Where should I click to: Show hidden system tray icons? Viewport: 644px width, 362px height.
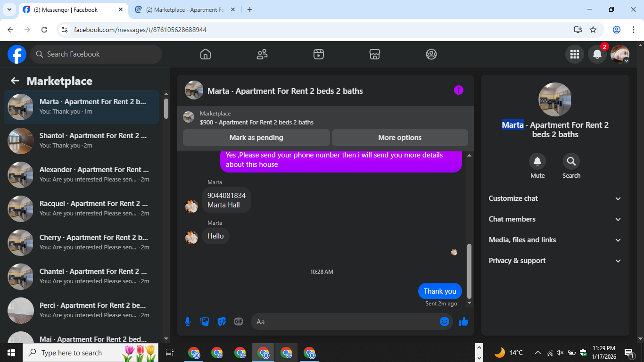(x=537, y=353)
